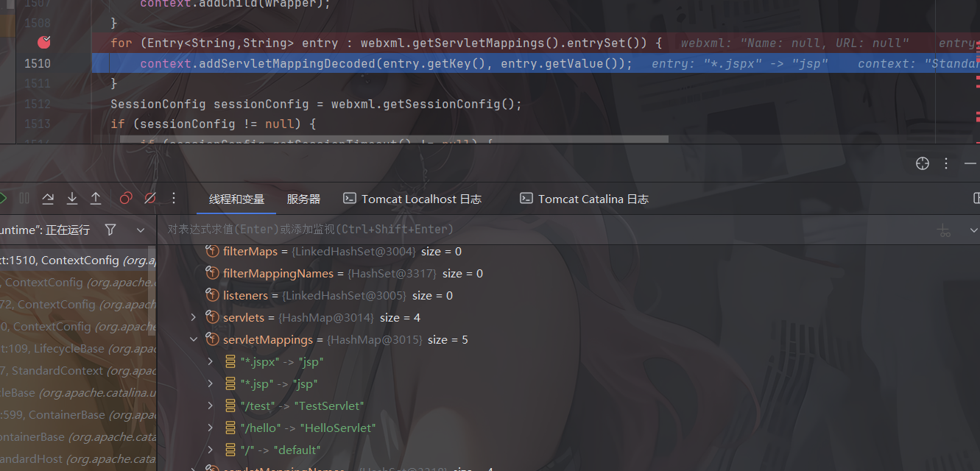Expand the servlets HashMap node

click(x=194, y=318)
